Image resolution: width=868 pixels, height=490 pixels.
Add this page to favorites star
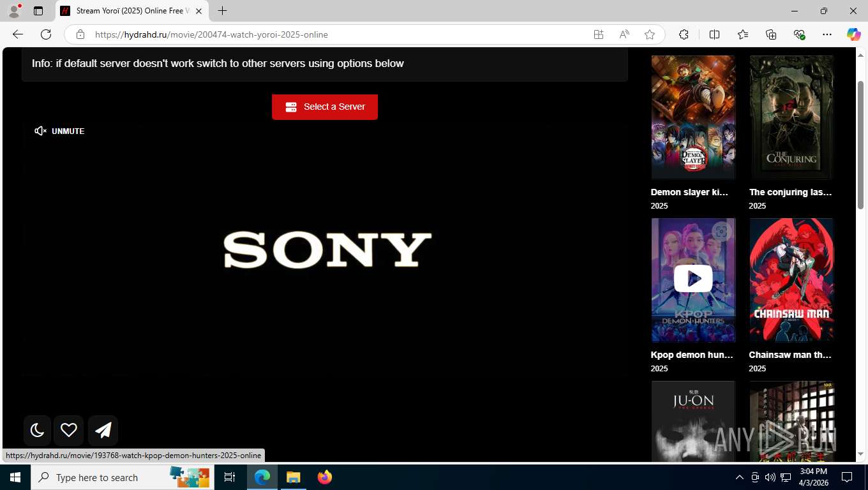650,34
